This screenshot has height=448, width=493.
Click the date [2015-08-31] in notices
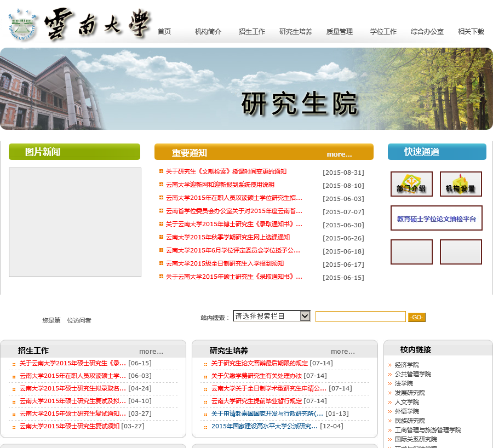343,173
